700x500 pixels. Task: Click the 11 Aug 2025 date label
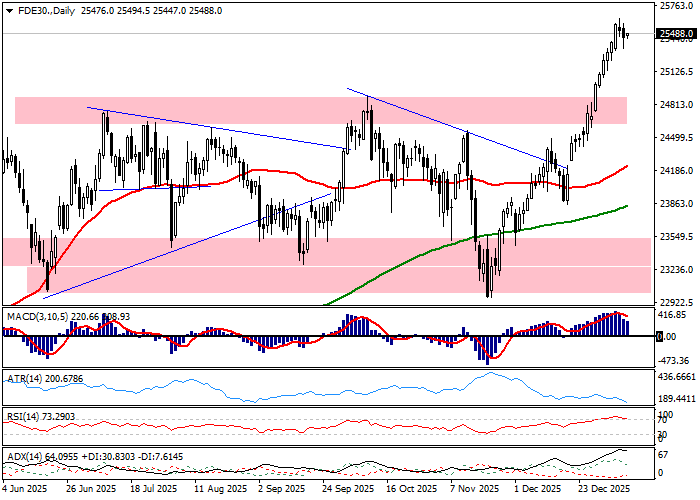click(219, 490)
